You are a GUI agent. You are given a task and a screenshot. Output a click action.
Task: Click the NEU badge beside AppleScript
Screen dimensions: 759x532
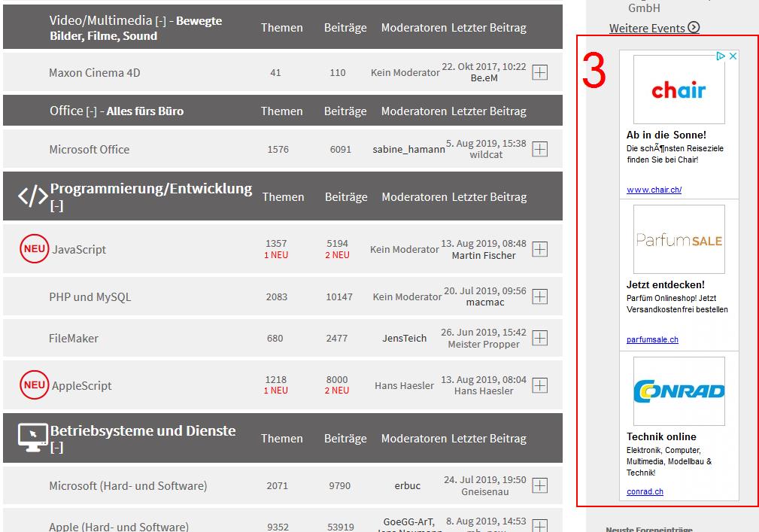click(x=35, y=385)
